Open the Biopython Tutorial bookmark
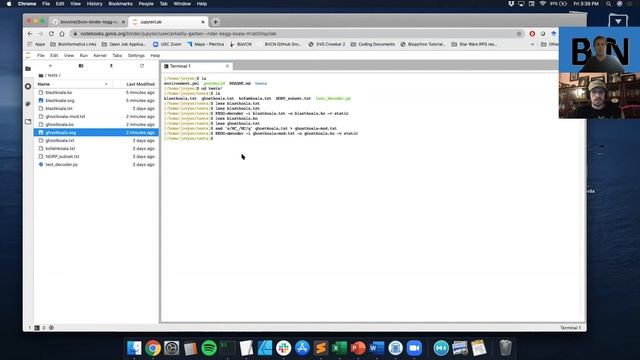 pyautogui.click(x=423, y=44)
